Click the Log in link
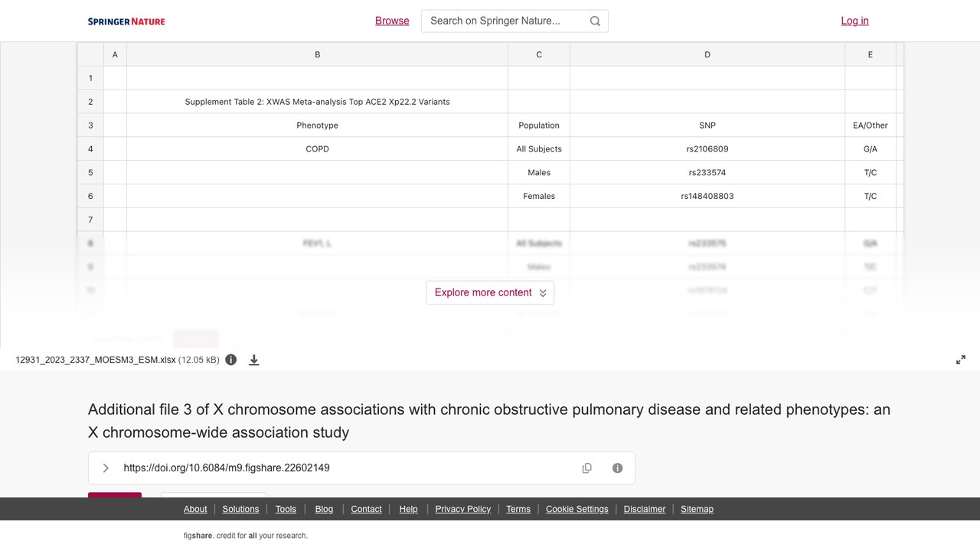The height and width of the screenshot is (551, 980). coord(854,21)
